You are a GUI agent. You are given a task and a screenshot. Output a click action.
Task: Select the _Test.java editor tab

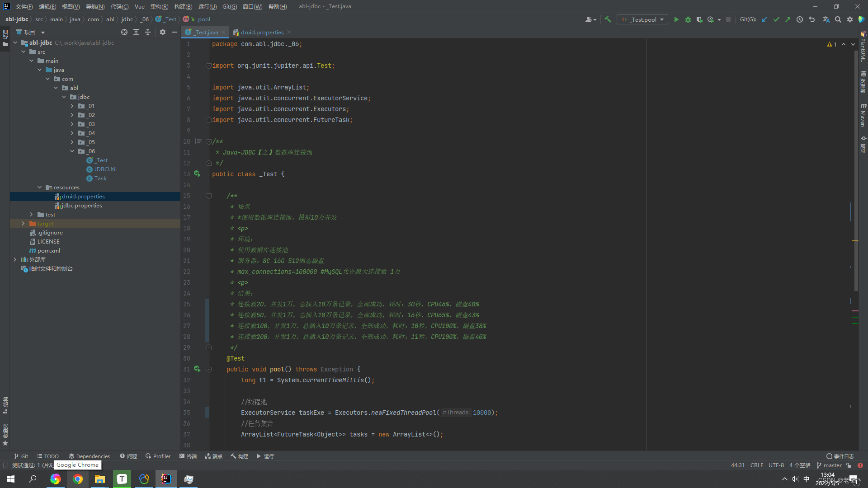coord(206,32)
